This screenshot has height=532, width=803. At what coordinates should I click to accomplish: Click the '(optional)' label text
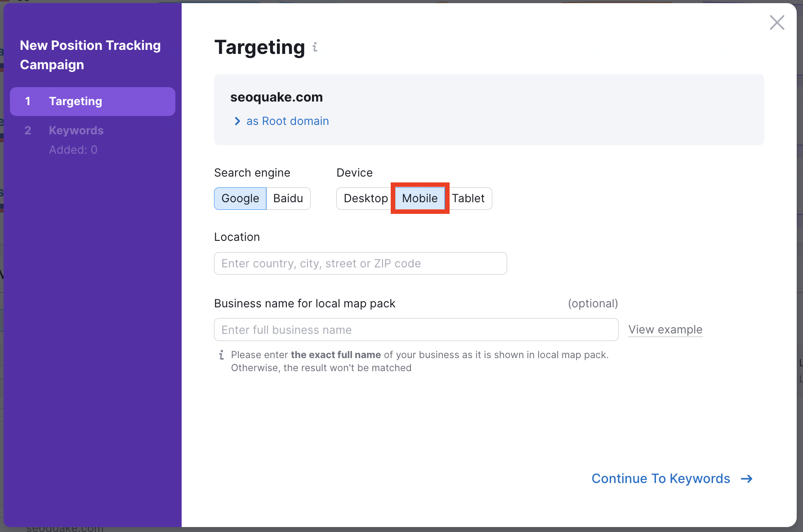(x=593, y=304)
